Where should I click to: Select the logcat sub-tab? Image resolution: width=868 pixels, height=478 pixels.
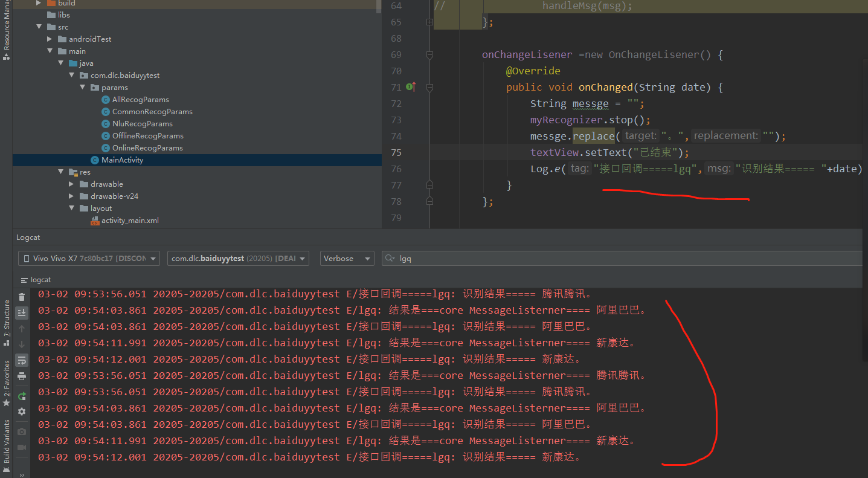36,280
